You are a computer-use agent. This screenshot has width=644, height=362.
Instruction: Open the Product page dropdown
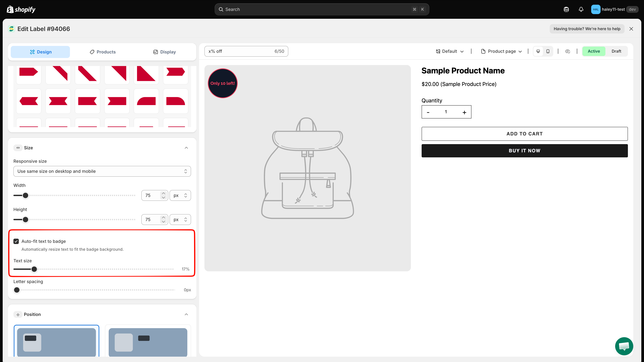click(501, 51)
